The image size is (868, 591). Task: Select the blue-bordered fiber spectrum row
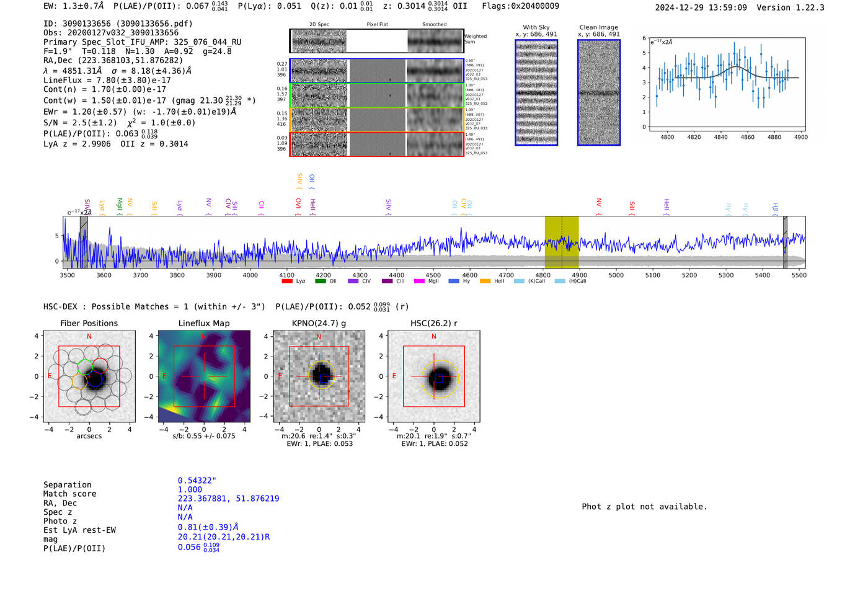(x=377, y=71)
